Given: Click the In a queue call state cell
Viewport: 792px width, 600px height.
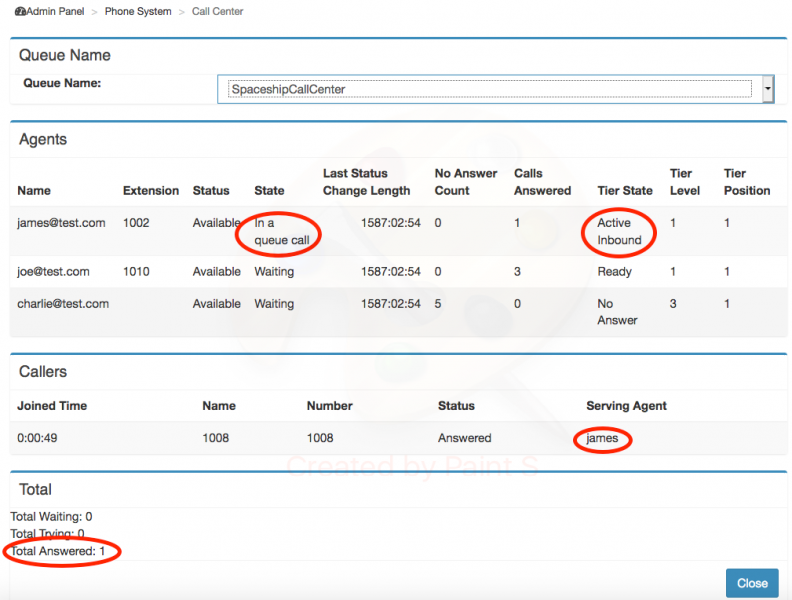Looking at the screenshot, I should pos(281,231).
